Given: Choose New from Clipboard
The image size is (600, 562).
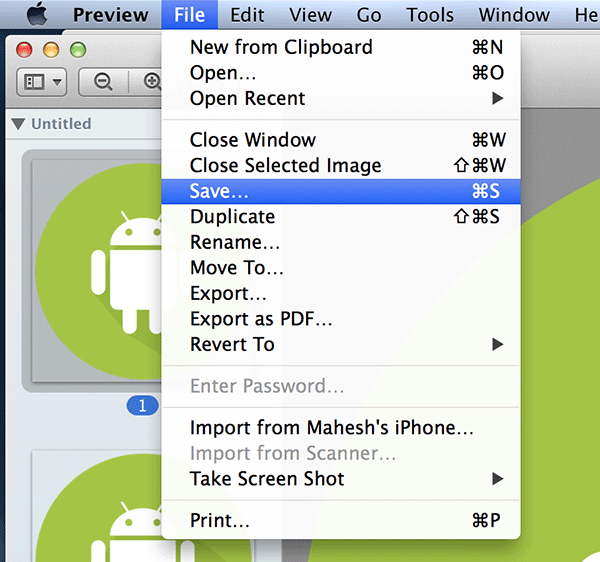Looking at the screenshot, I should coord(341,47).
